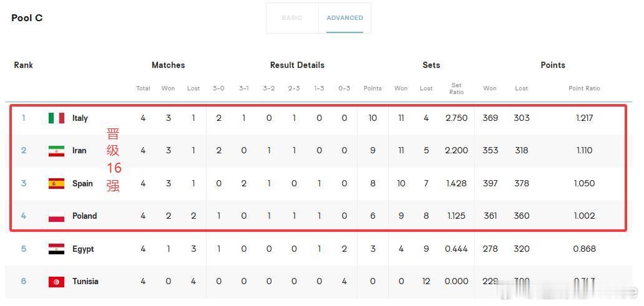Click the Italy flag icon

(x=56, y=118)
